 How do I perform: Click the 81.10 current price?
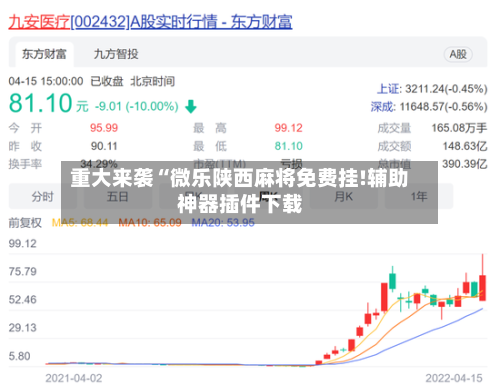click(x=41, y=103)
